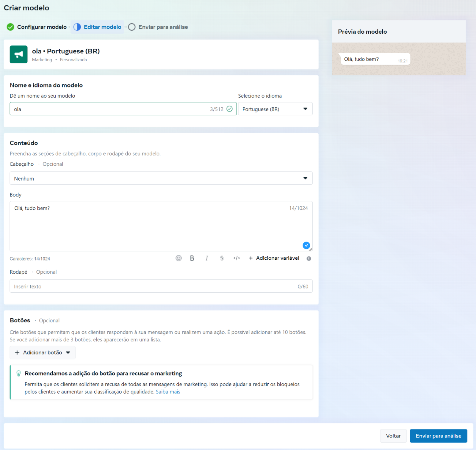Click the blue Enviar para análise button
Image resolution: width=476 pixels, height=450 pixels.
coord(438,436)
